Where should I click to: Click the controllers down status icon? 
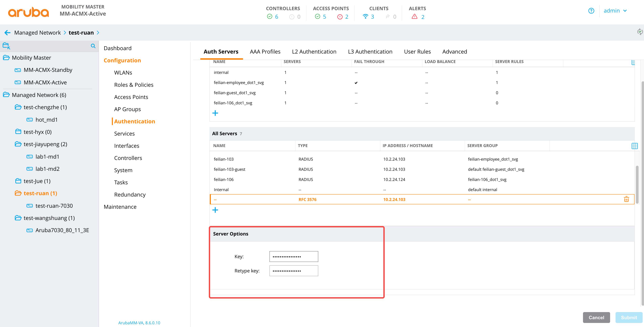click(x=291, y=17)
